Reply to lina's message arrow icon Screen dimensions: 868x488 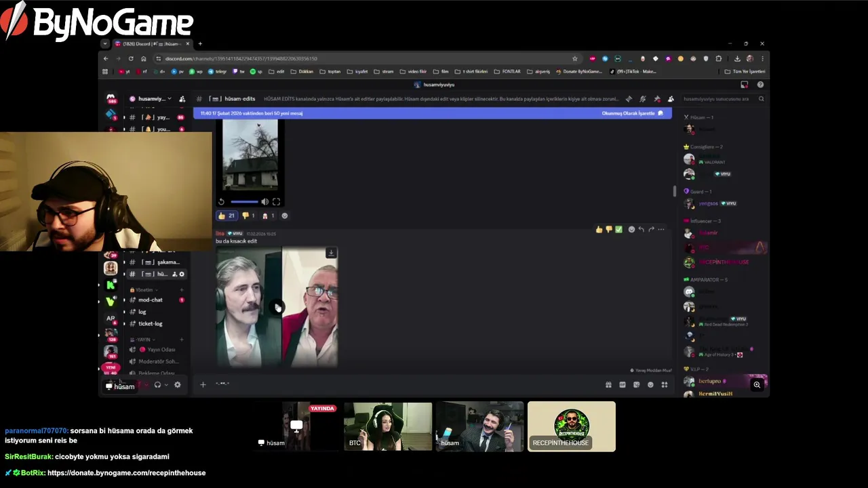click(x=641, y=230)
